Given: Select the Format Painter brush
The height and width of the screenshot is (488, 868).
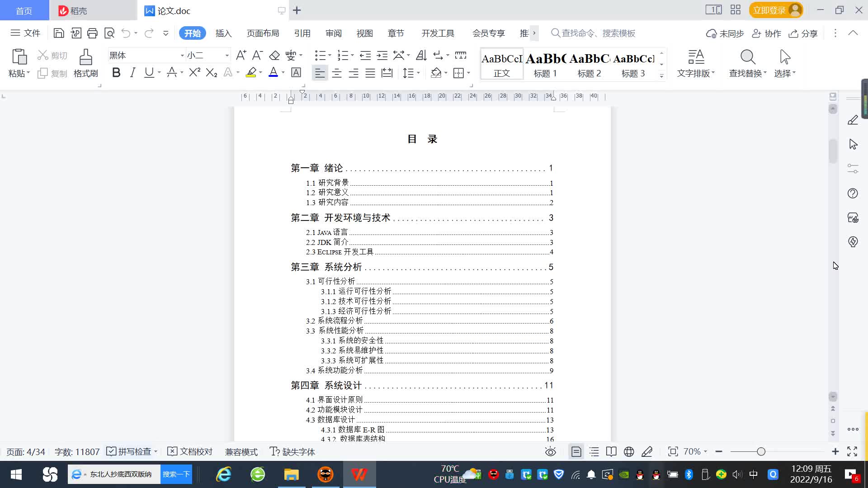Looking at the screenshot, I should pyautogui.click(x=86, y=57).
